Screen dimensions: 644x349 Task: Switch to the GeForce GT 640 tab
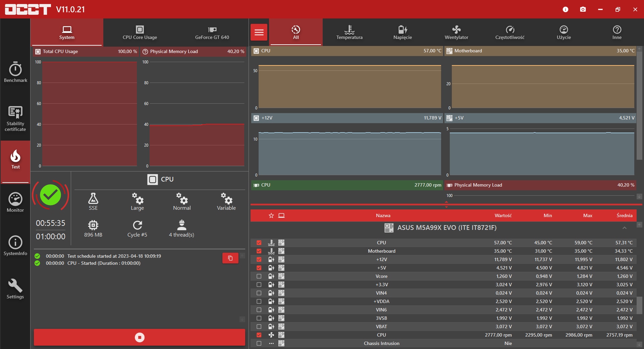coord(212,32)
